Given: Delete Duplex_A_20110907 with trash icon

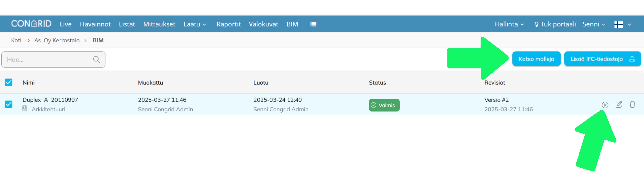Looking at the screenshot, I should tap(632, 104).
